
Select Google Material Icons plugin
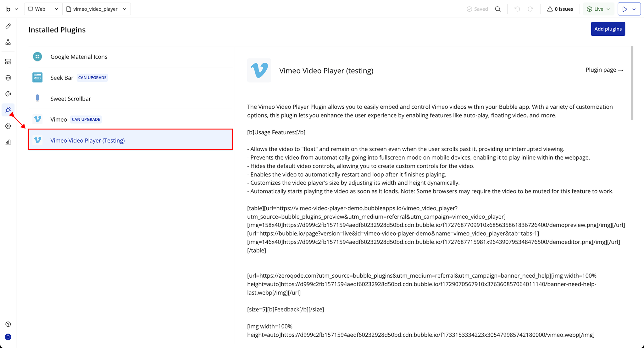79,57
